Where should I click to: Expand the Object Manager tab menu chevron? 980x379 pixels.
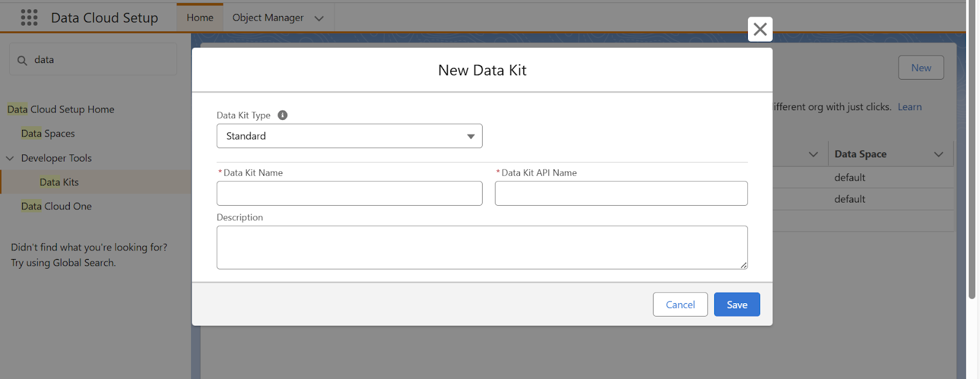pyautogui.click(x=319, y=18)
